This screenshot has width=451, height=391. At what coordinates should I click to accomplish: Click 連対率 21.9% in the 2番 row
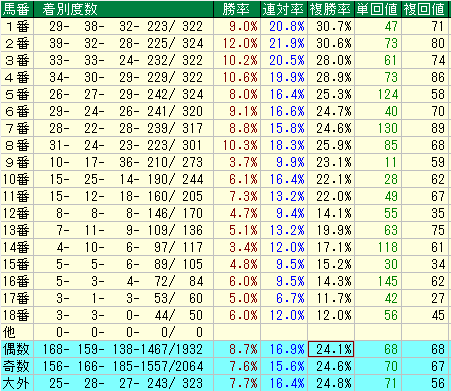284,43
